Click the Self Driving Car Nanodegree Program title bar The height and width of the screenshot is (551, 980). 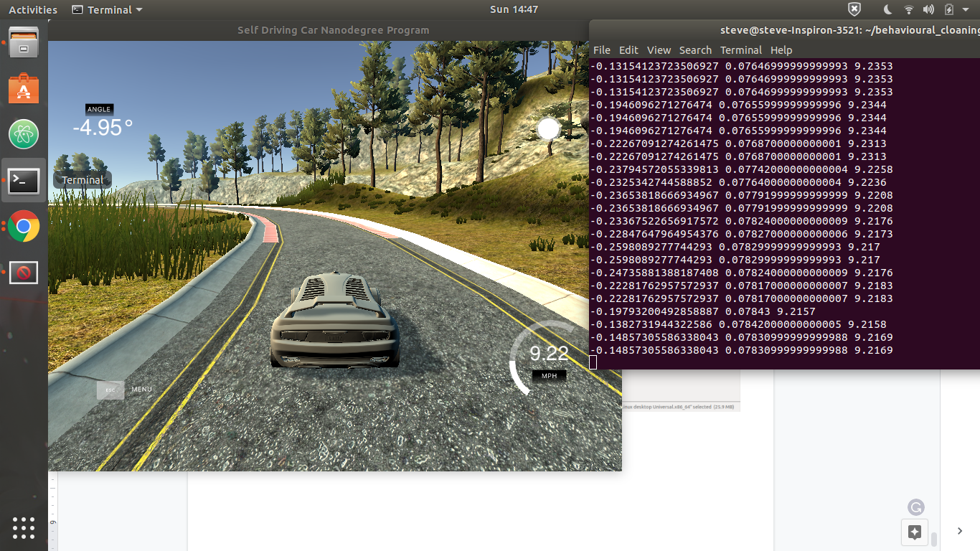click(334, 30)
